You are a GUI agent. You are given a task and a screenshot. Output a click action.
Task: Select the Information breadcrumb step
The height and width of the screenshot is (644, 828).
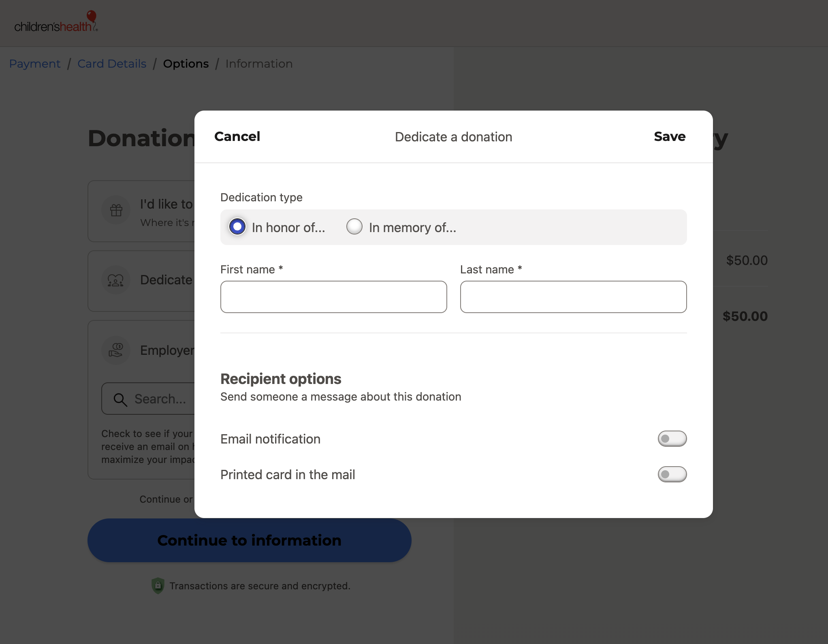click(x=259, y=64)
